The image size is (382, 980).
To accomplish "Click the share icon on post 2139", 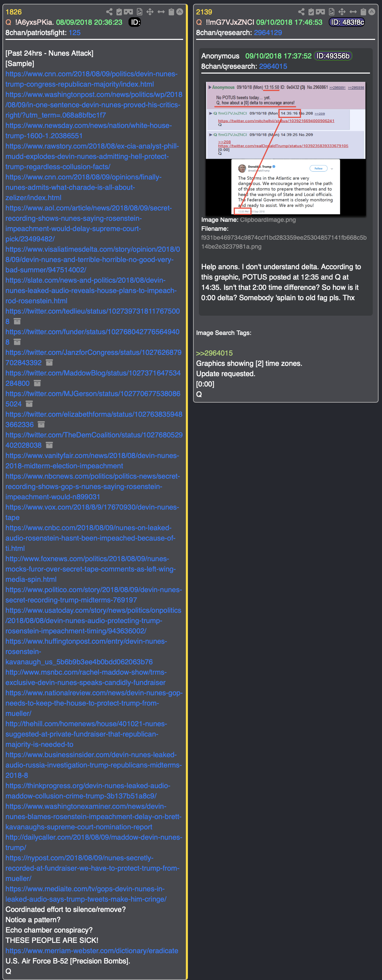I will click(x=301, y=12).
